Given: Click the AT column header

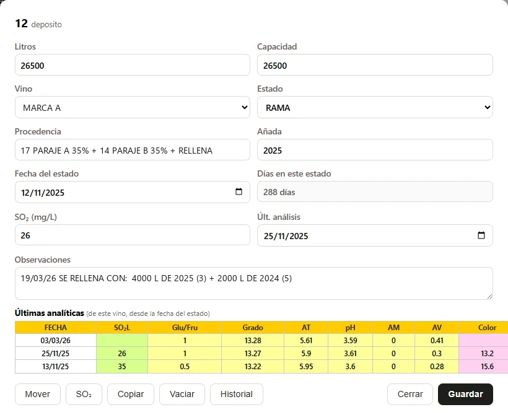Looking at the screenshot, I should pos(306,328).
